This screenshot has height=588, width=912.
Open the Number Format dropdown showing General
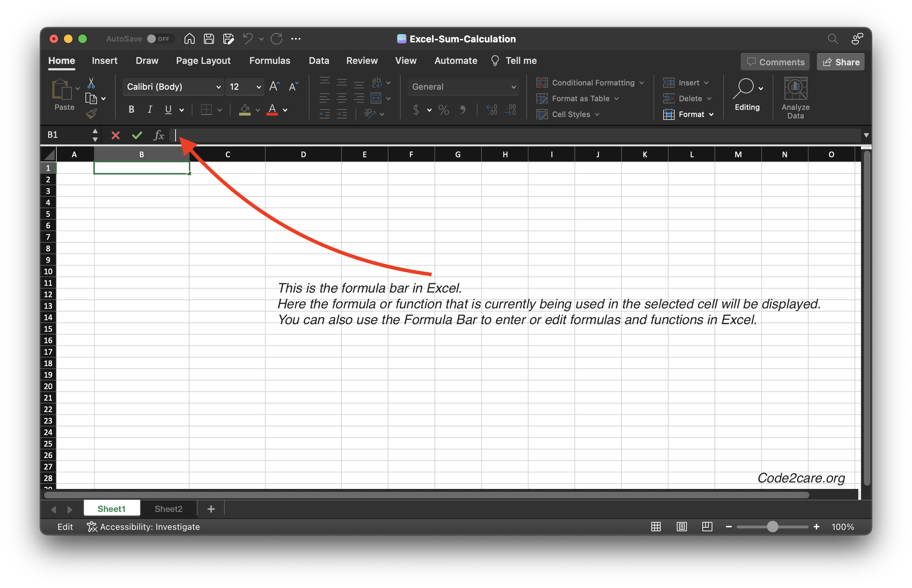coord(463,87)
